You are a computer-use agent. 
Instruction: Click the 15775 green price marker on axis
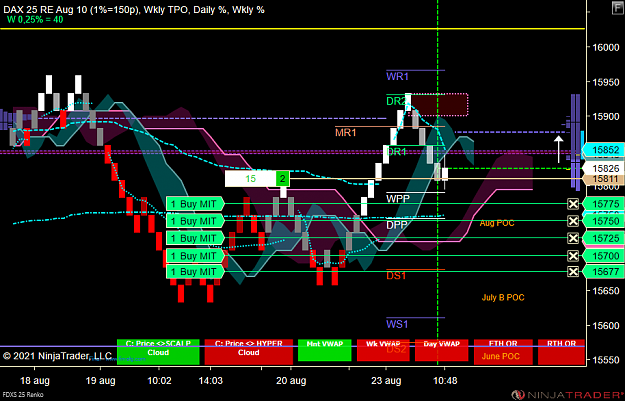[603, 204]
